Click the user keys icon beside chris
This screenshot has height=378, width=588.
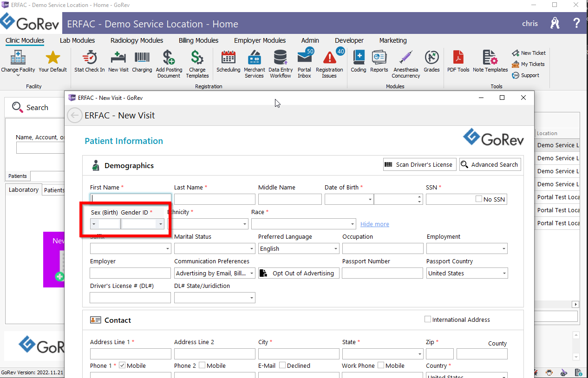tap(555, 23)
